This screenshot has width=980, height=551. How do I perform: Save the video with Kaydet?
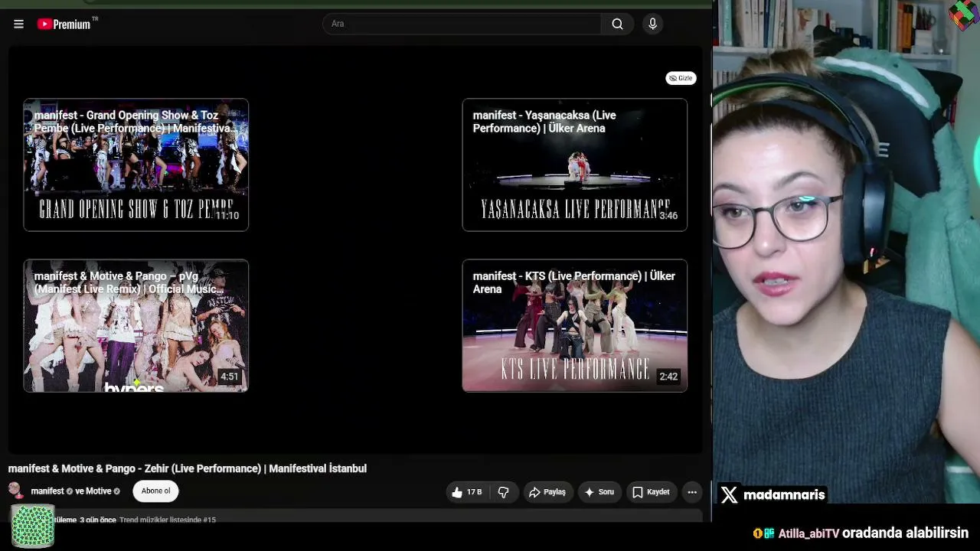tap(651, 492)
